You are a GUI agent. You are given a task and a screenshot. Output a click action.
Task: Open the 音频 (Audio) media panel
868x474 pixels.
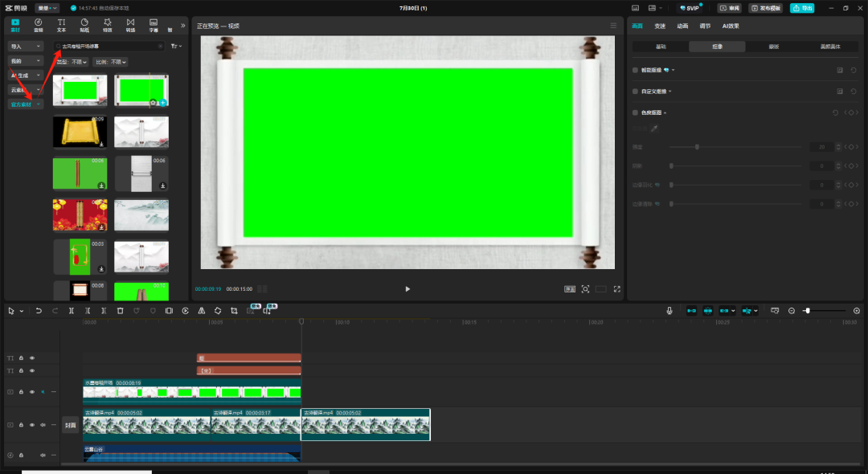coord(38,25)
